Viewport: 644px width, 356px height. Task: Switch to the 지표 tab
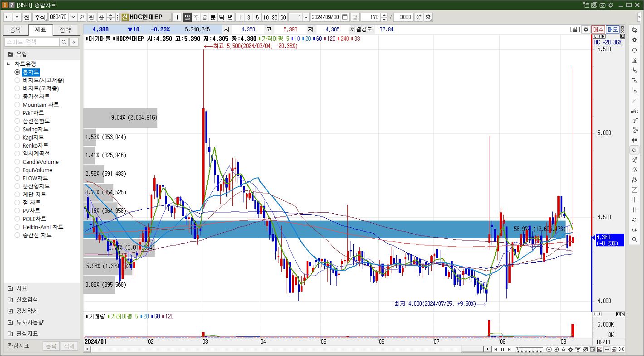tap(40, 30)
